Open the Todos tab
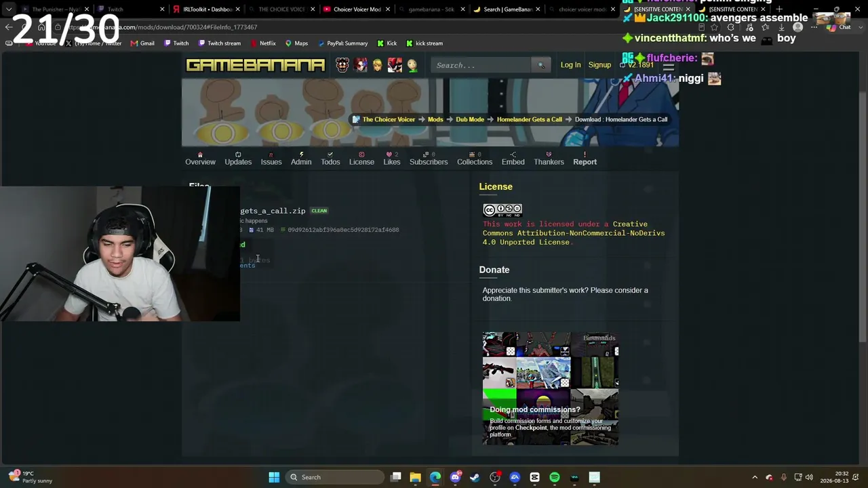868x488 pixels. (x=330, y=159)
